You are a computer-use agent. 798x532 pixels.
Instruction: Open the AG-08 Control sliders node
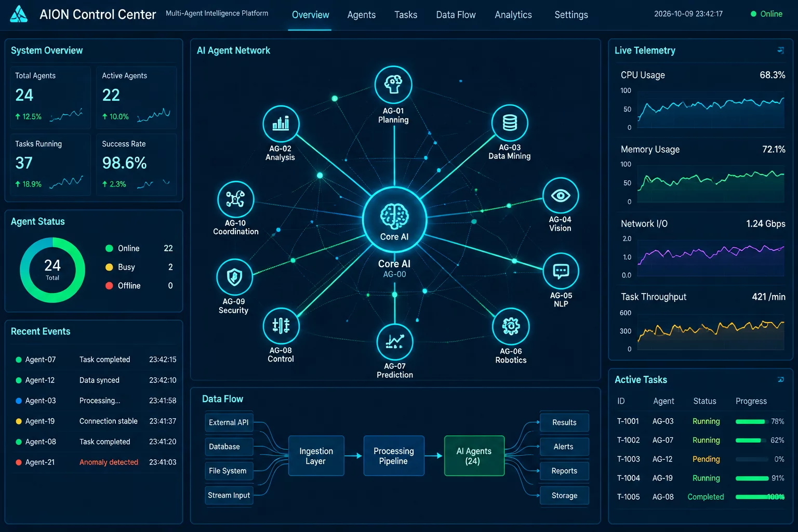tap(281, 326)
